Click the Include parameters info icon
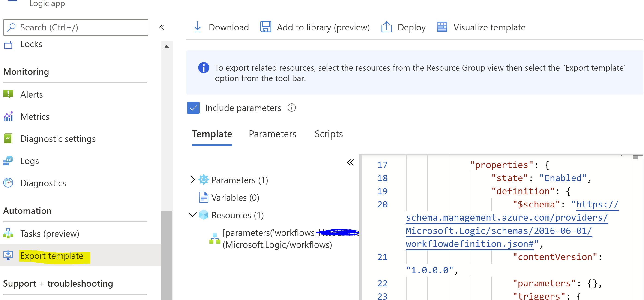Screen dimensions: 644x300 [291, 108]
